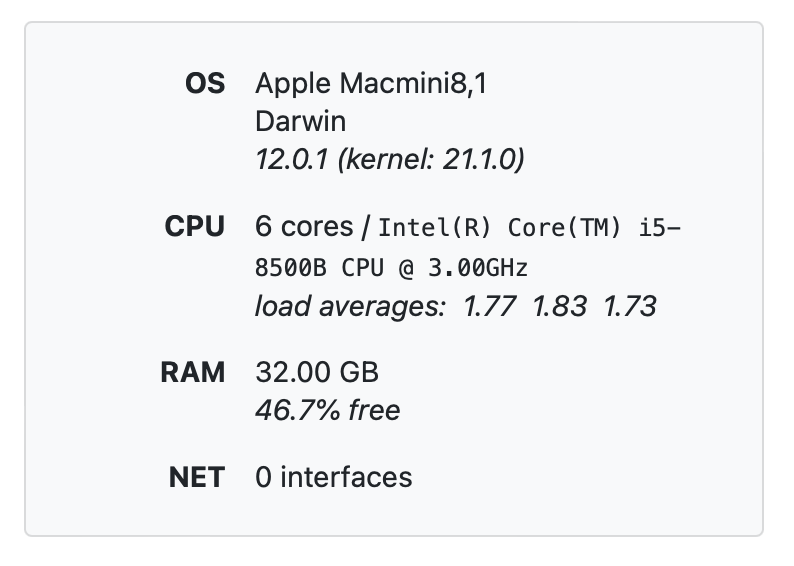Select the Apple Macmini8,1 model text
The height and width of the screenshot is (566, 794).
(371, 85)
